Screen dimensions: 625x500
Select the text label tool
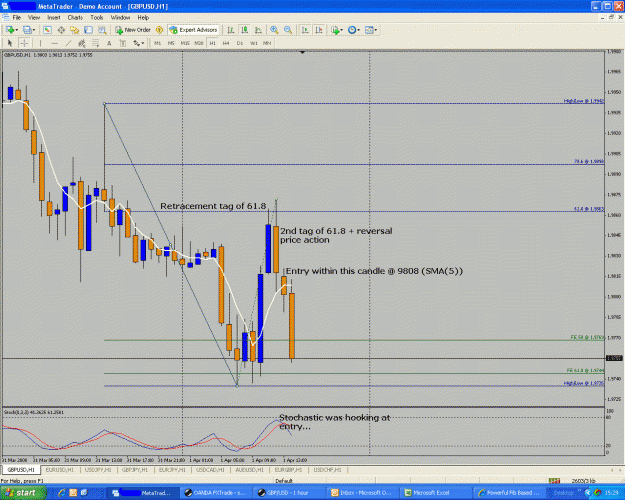pyautogui.click(x=123, y=43)
